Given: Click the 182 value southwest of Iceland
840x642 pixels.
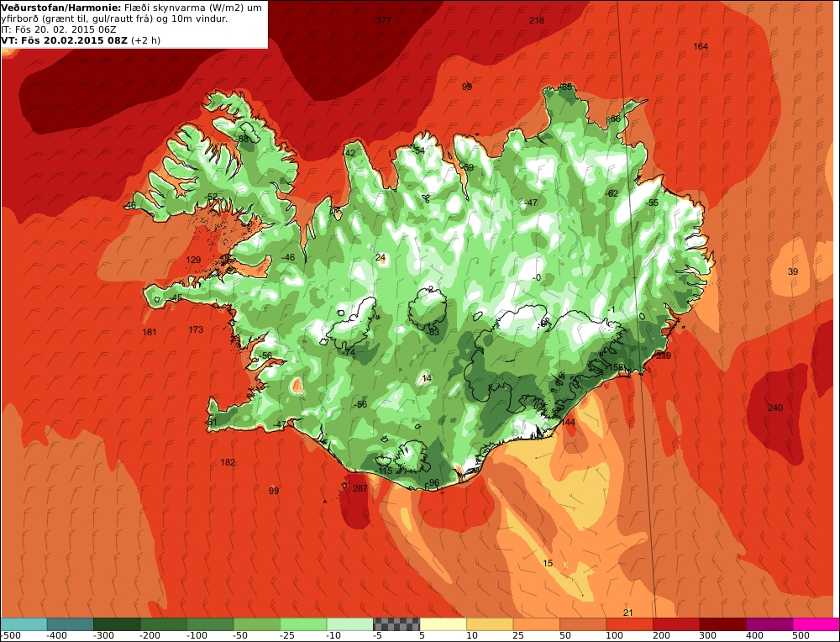Looking at the screenshot, I should (228, 462).
